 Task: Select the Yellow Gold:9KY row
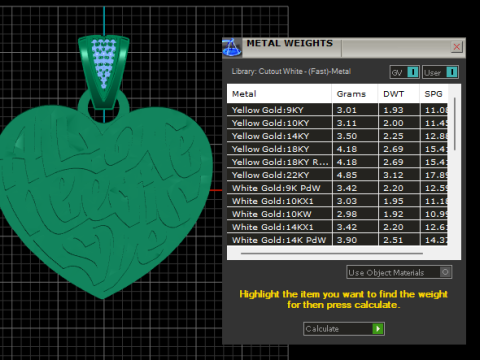click(x=337, y=110)
